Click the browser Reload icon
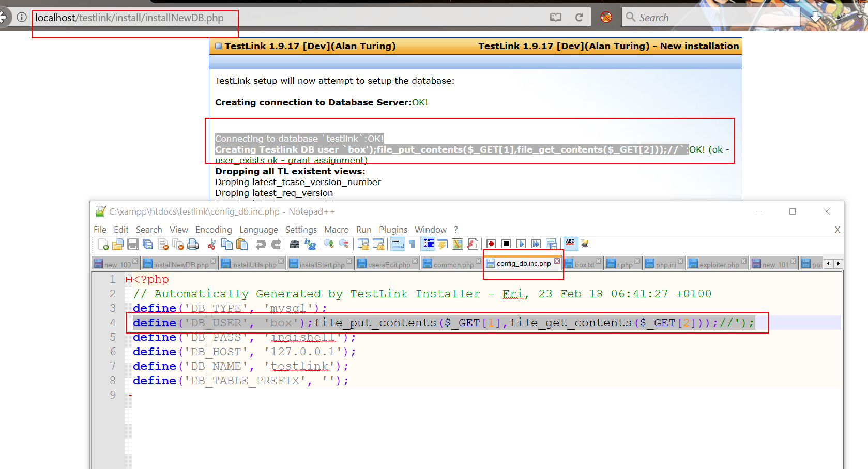Viewport: 868px width, 469px height. click(579, 18)
